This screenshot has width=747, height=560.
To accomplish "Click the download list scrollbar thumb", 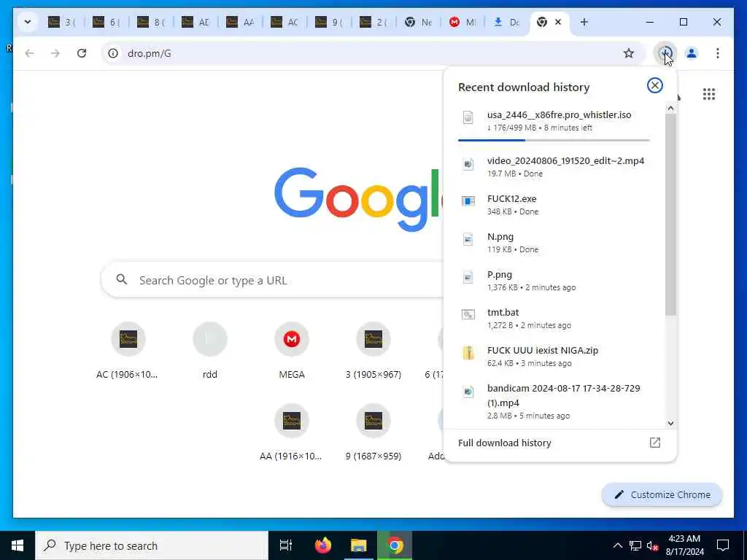I will [671, 214].
